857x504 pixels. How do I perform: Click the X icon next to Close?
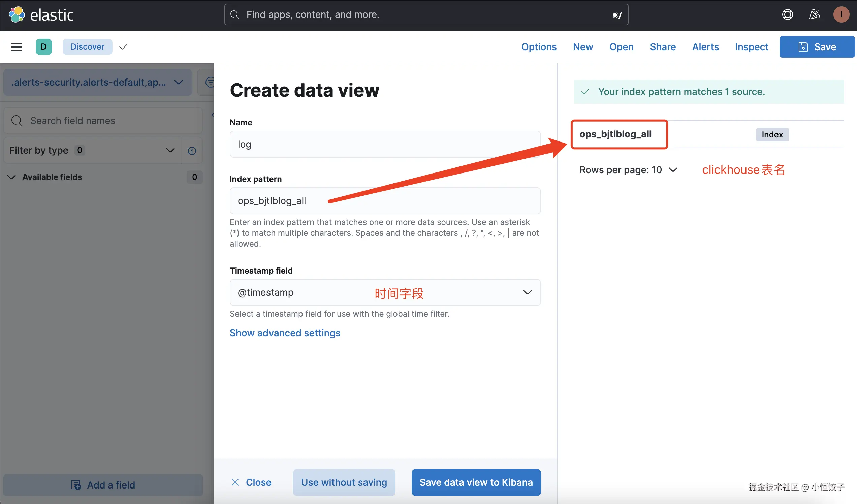pos(235,482)
